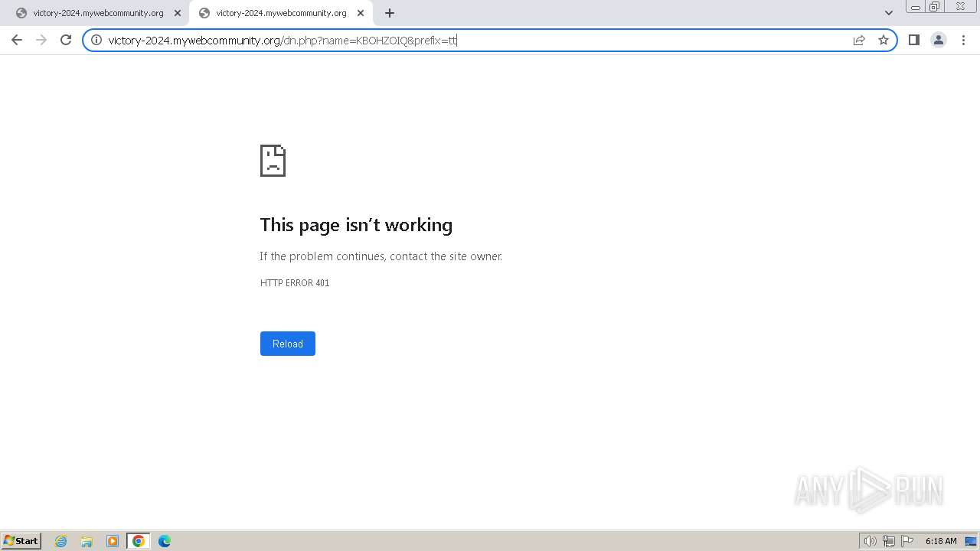Open the volume control tray icon
The image size is (980, 551).
coord(870,541)
